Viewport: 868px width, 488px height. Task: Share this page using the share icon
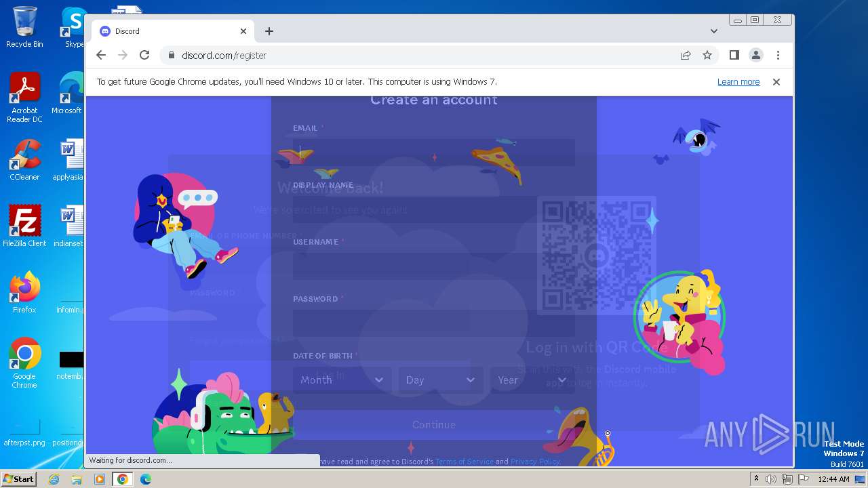tap(686, 56)
